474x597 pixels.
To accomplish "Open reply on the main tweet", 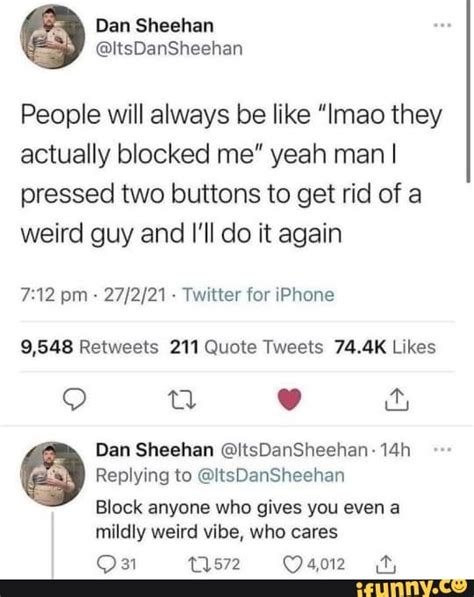I will click(x=74, y=400).
